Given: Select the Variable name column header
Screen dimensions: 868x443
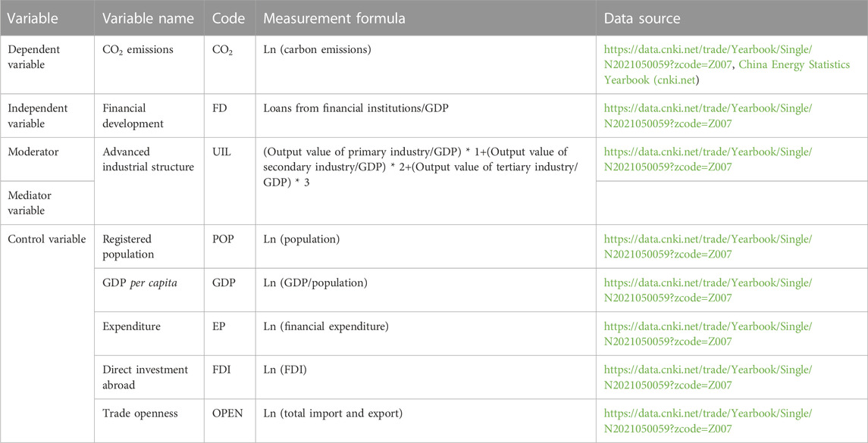Looking at the screenshot, I should (x=148, y=18).
